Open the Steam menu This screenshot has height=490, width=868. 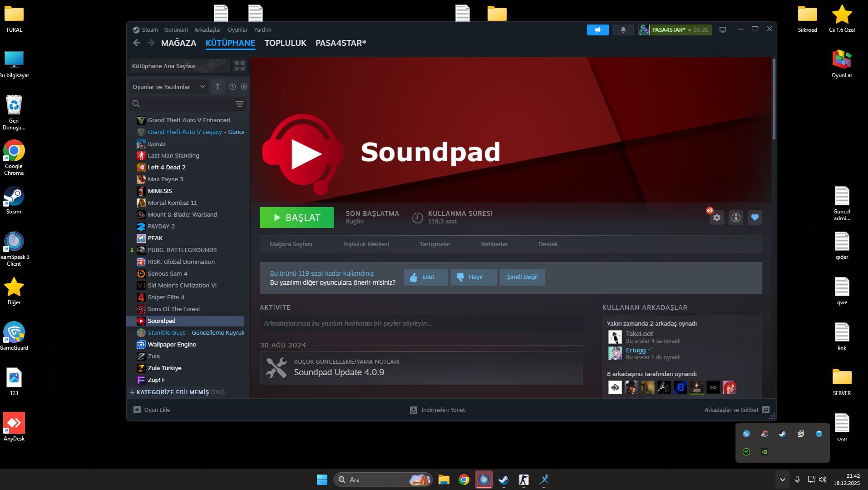tap(150, 30)
